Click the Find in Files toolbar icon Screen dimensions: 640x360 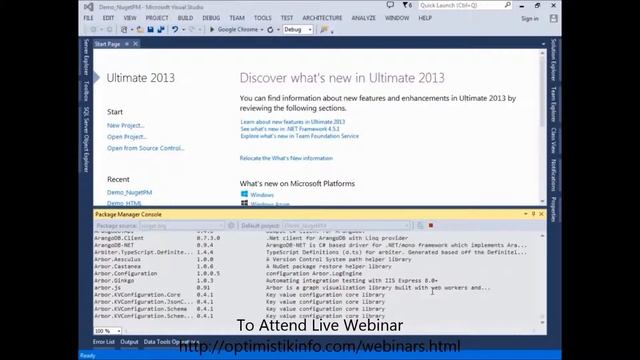pyautogui.click(x=324, y=29)
